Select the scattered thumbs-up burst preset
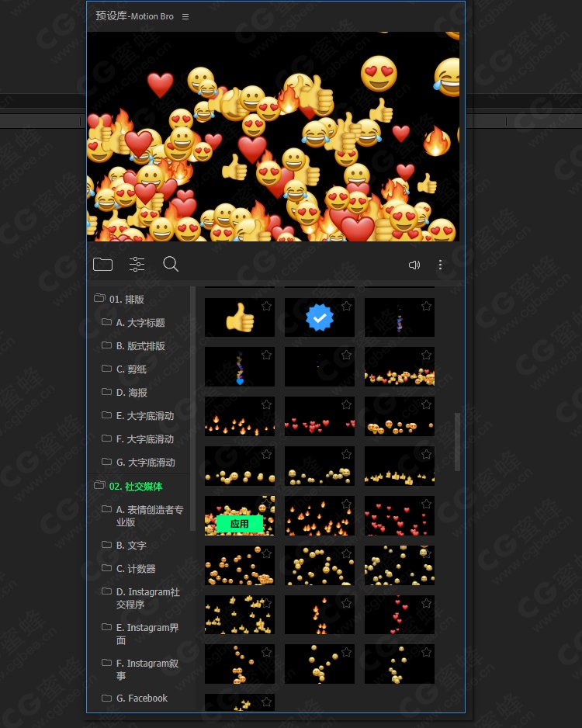 click(x=240, y=615)
